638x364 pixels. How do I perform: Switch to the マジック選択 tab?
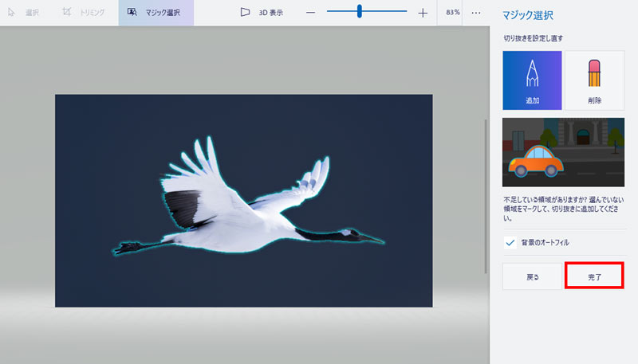156,13
